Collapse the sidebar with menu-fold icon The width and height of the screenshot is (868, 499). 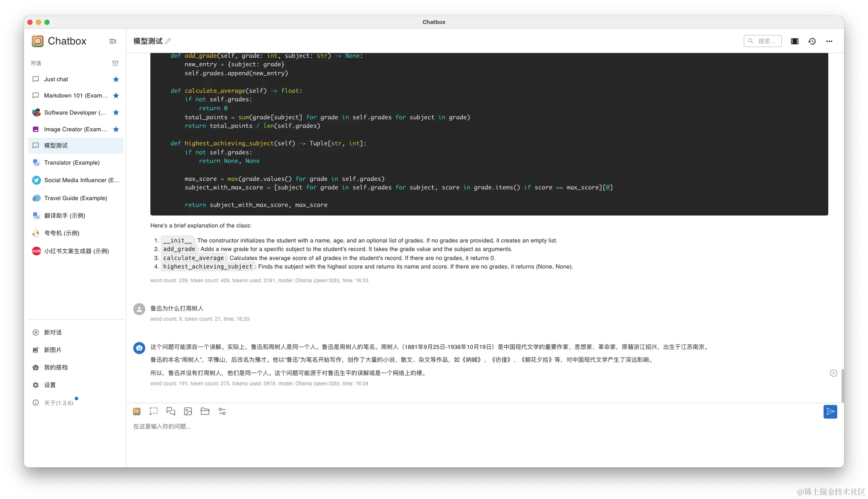pyautogui.click(x=113, y=41)
